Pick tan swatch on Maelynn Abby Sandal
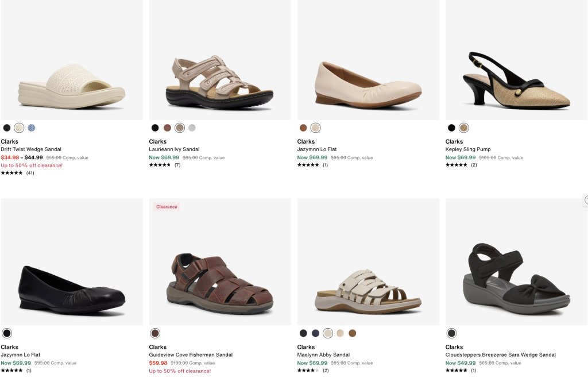The width and height of the screenshot is (588, 389). (340, 333)
